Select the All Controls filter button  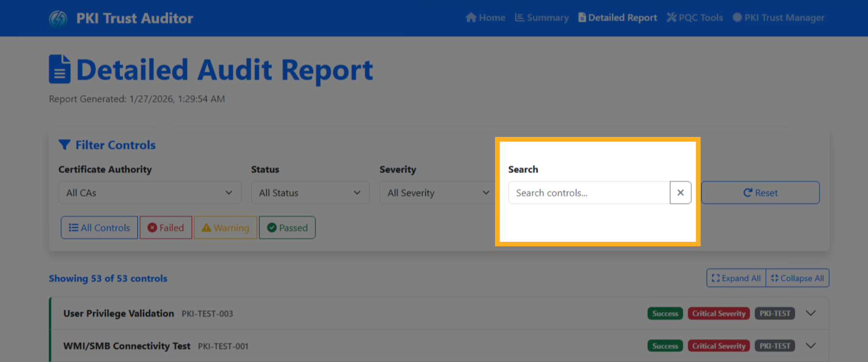99,228
